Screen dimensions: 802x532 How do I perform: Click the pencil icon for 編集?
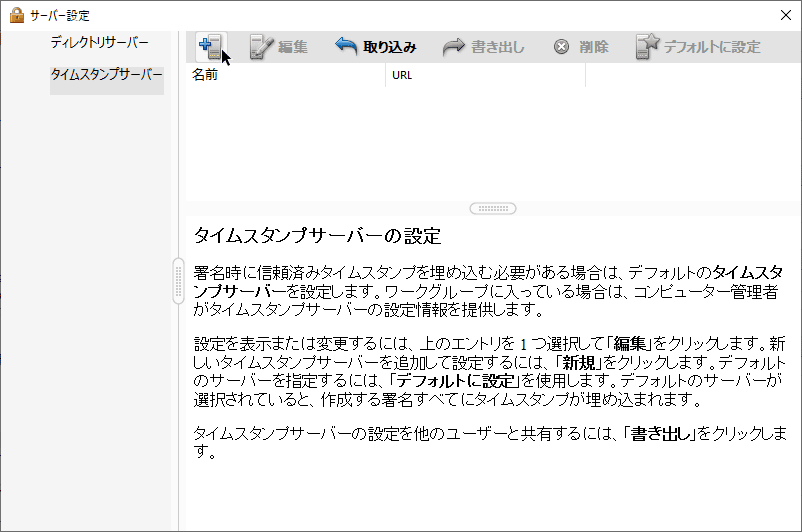pos(261,46)
